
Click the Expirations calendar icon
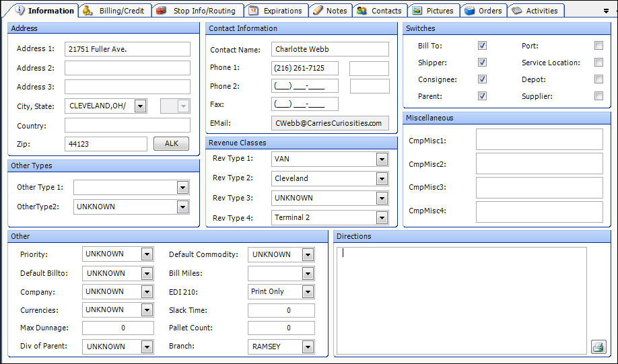click(253, 11)
